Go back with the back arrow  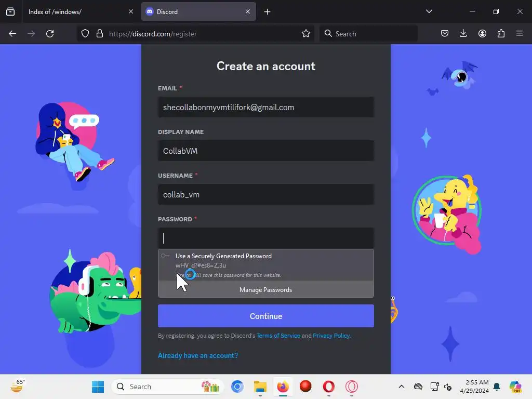(x=12, y=34)
